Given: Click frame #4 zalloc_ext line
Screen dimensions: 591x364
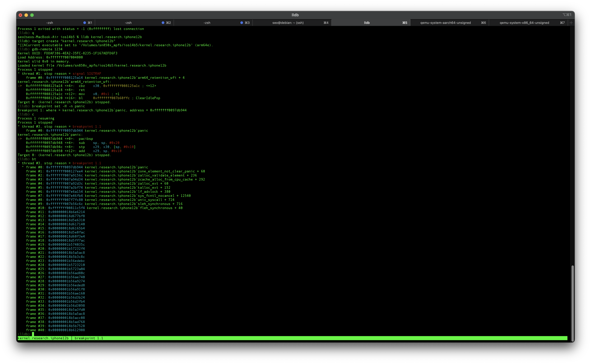Looking at the screenshot, I should click(x=97, y=184).
